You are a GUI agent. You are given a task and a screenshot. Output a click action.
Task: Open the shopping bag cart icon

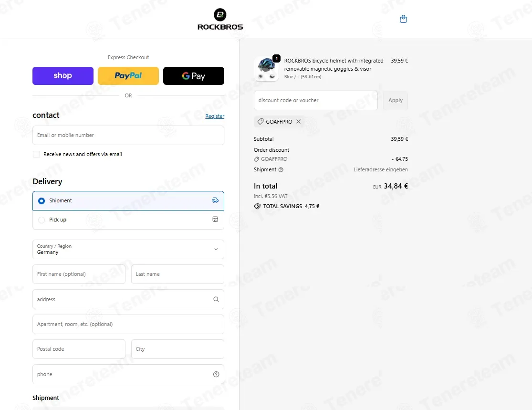[403, 19]
